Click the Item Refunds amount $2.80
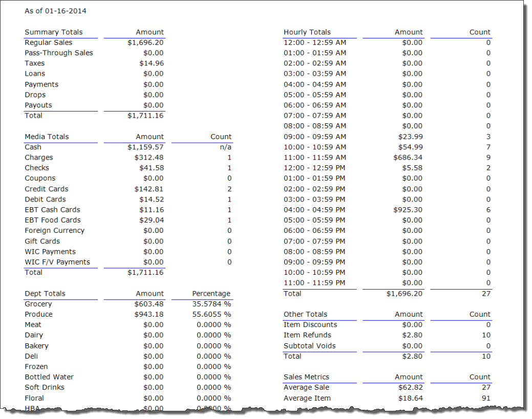The width and height of the screenshot is (532, 419). pyautogui.click(x=412, y=335)
